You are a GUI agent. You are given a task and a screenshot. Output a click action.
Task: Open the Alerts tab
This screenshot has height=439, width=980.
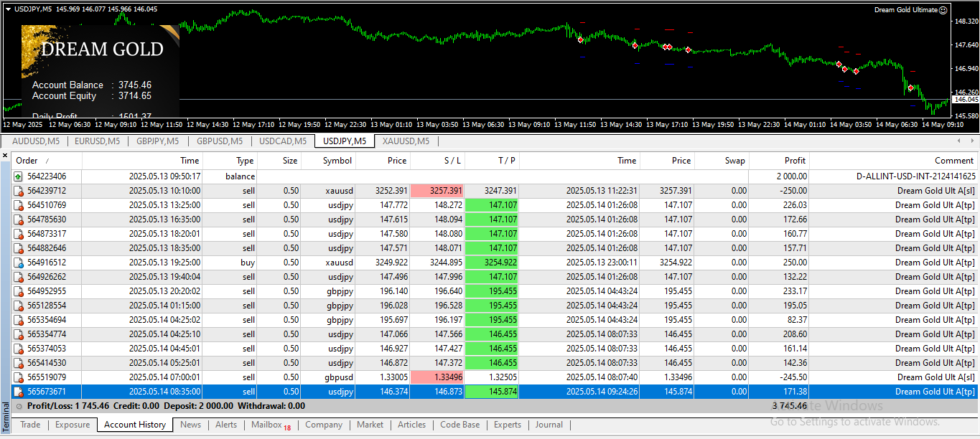[x=226, y=425]
